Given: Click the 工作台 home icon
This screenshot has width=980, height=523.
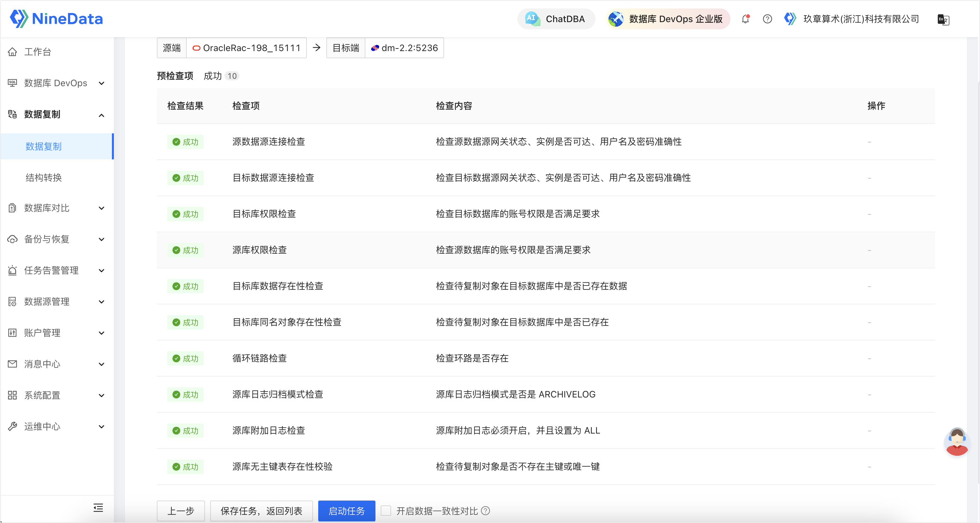Looking at the screenshot, I should point(13,52).
